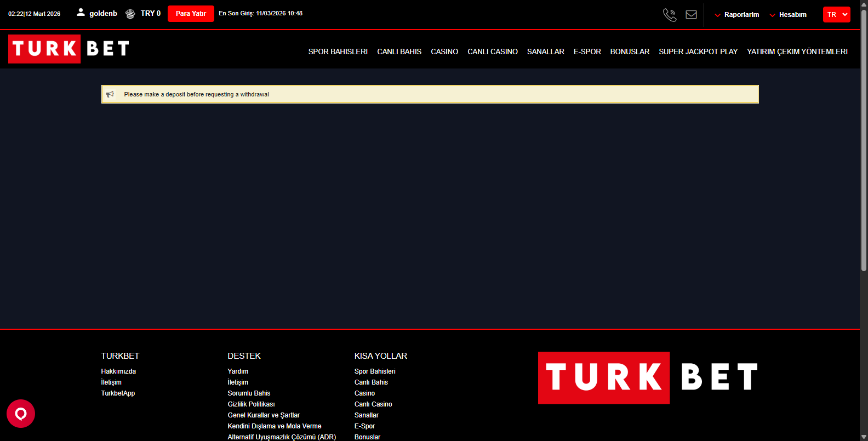This screenshot has height=441, width=868.
Task: Click the goldenb username
Action: pos(104,13)
